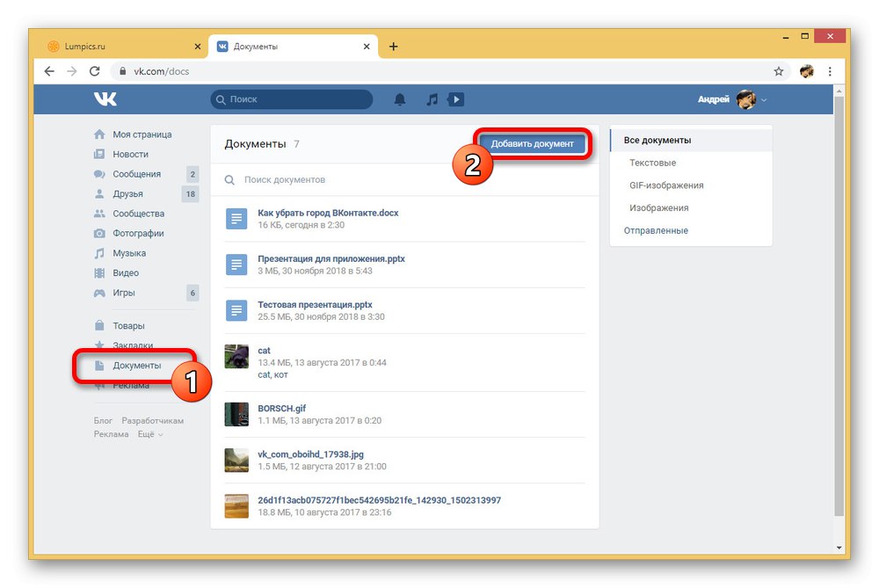Image resolution: width=879 pixels, height=588 pixels.
Task: Open the video play icon in header
Action: pos(455,100)
